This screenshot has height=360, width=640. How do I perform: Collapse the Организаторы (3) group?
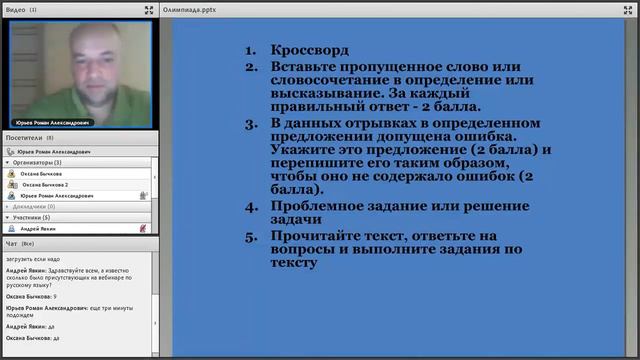pyautogui.click(x=7, y=162)
